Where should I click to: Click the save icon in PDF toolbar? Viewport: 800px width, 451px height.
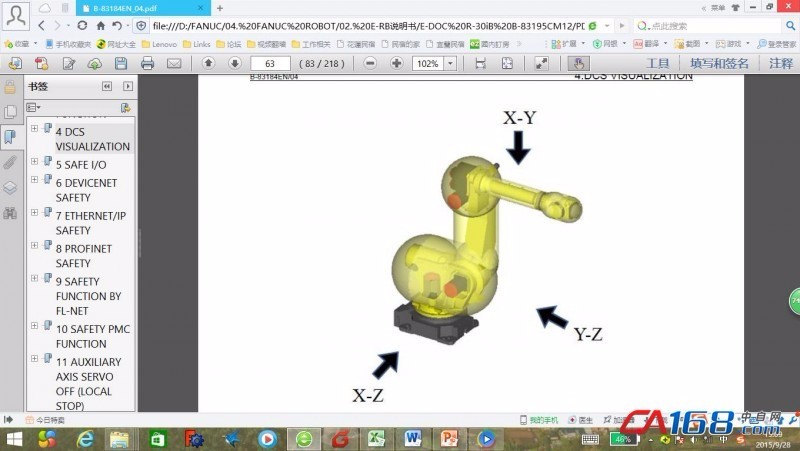(x=120, y=63)
